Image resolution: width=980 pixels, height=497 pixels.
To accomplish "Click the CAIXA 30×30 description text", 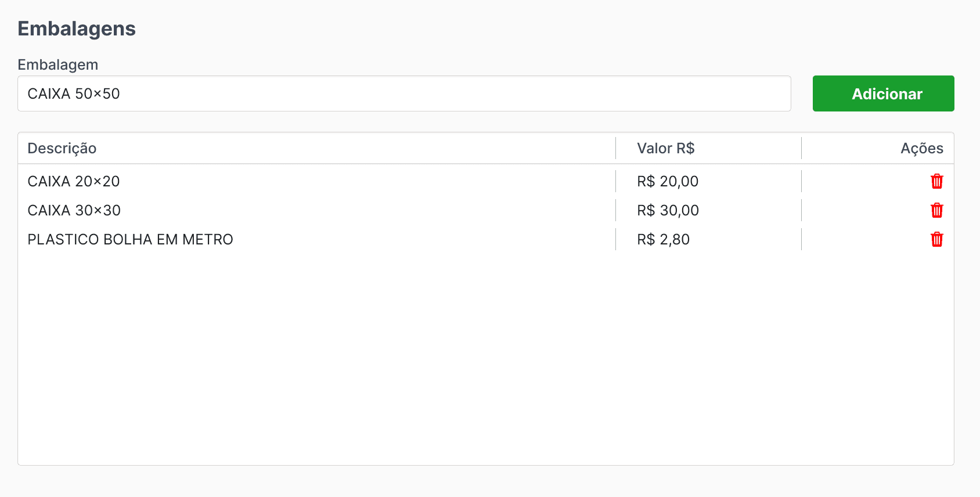I will tap(74, 210).
